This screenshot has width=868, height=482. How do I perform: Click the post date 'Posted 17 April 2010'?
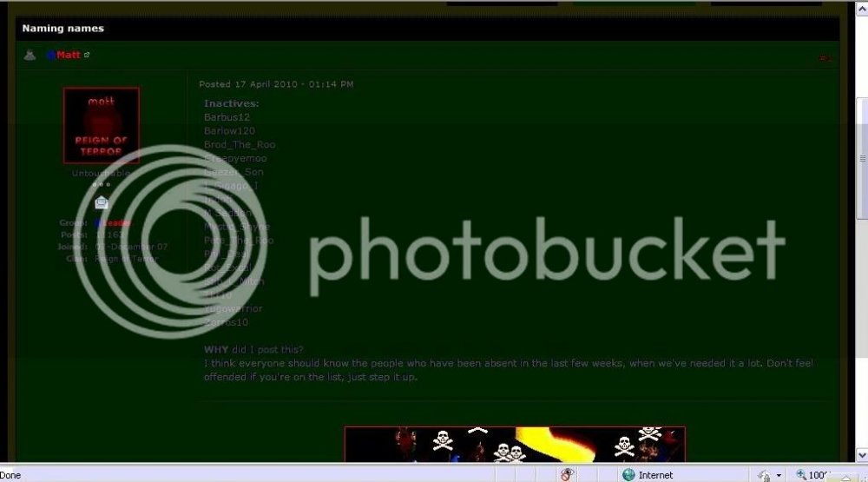276,84
